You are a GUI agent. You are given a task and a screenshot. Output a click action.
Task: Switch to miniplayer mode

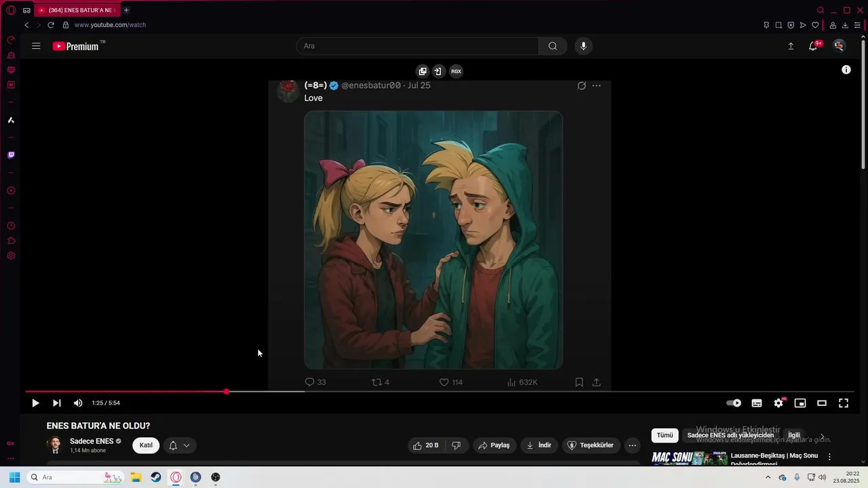point(800,403)
